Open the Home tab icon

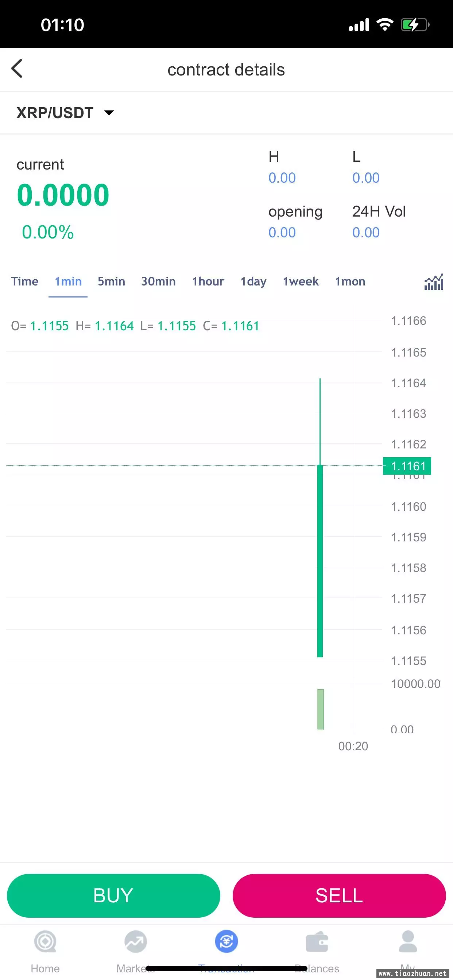tap(45, 942)
